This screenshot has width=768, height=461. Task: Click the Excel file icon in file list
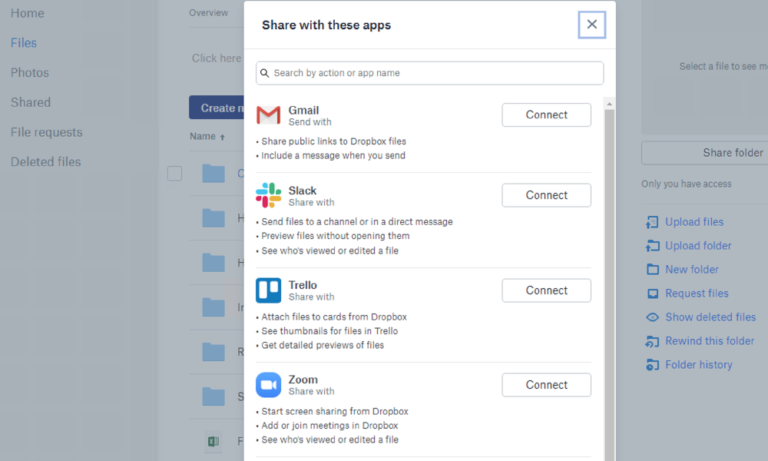click(x=214, y=441)
